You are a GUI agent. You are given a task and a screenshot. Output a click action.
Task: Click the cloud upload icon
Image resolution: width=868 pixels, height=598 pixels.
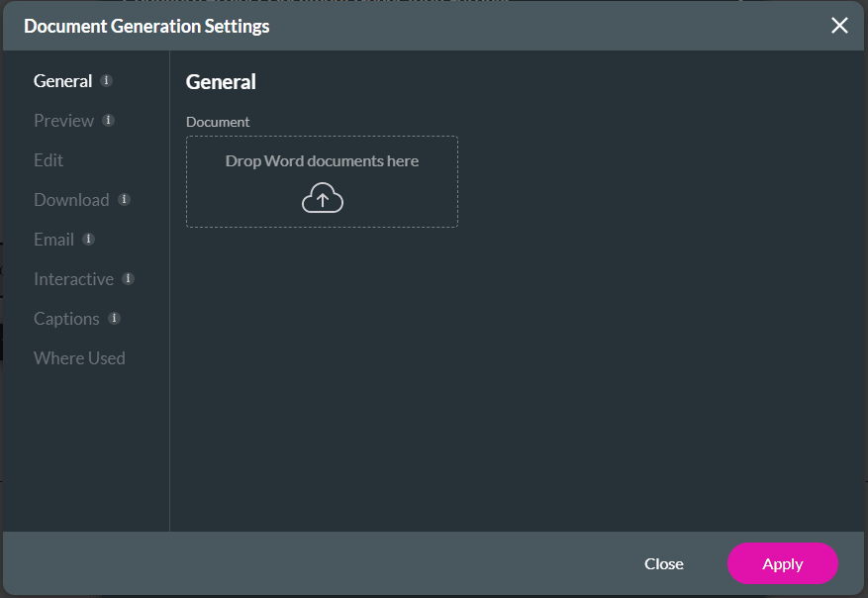(322, 199)
